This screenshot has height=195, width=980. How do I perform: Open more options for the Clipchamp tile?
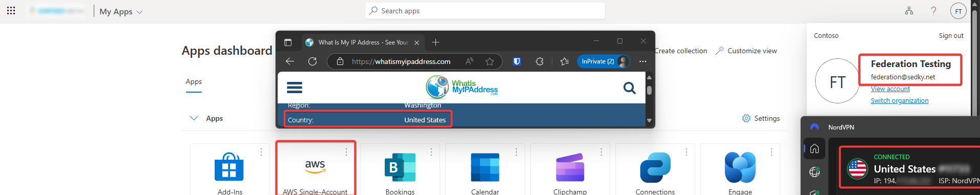click(601, 152)
